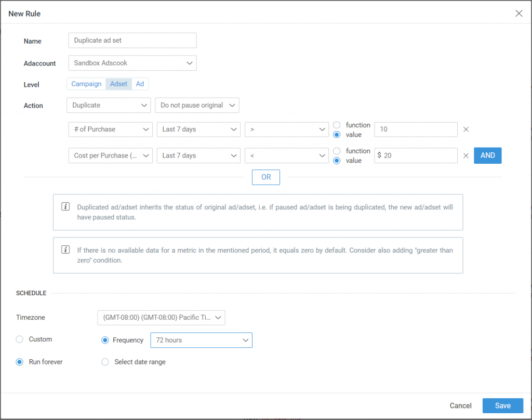Open Last 7 days dropdown in # of Purchase row

pos(198,129)
